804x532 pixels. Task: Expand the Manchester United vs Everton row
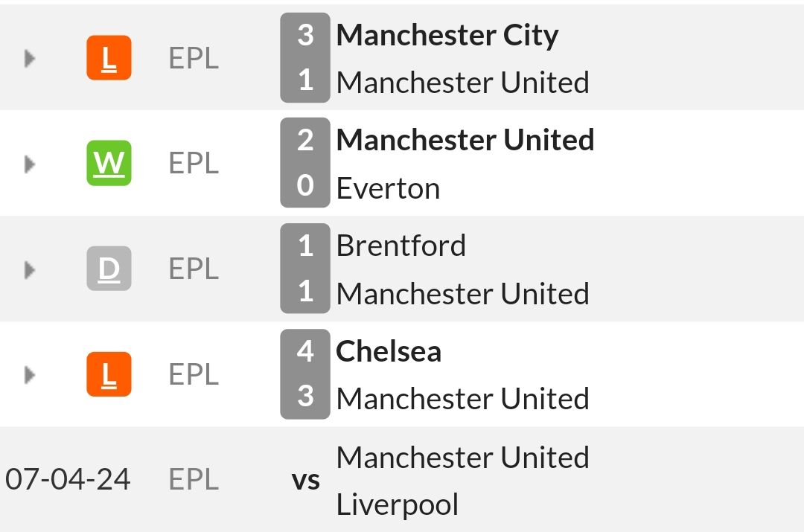(x=30, y=164)
